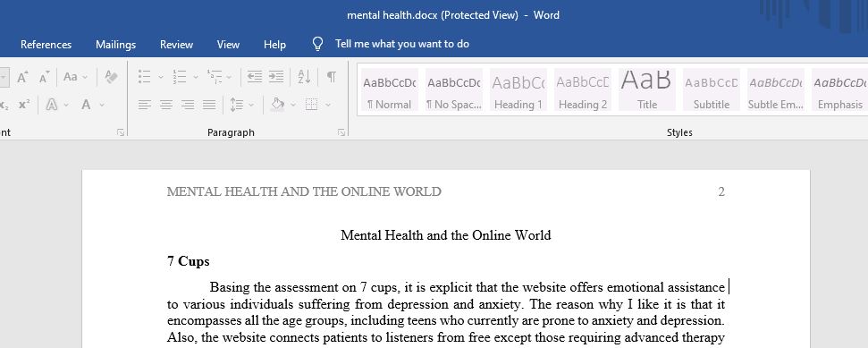Open the Help tab

coord(274,45)
